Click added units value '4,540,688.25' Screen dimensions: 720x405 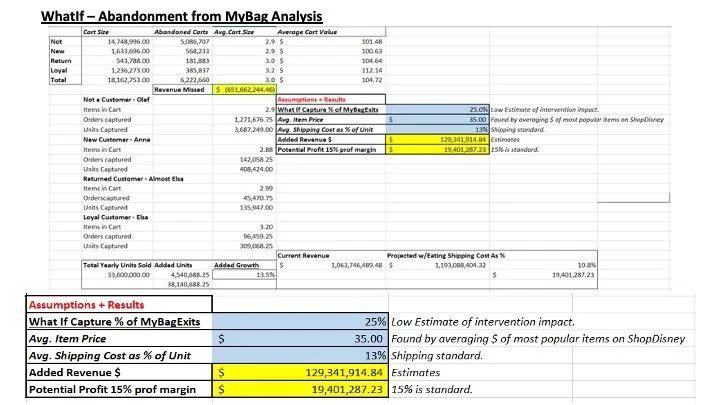190,275
